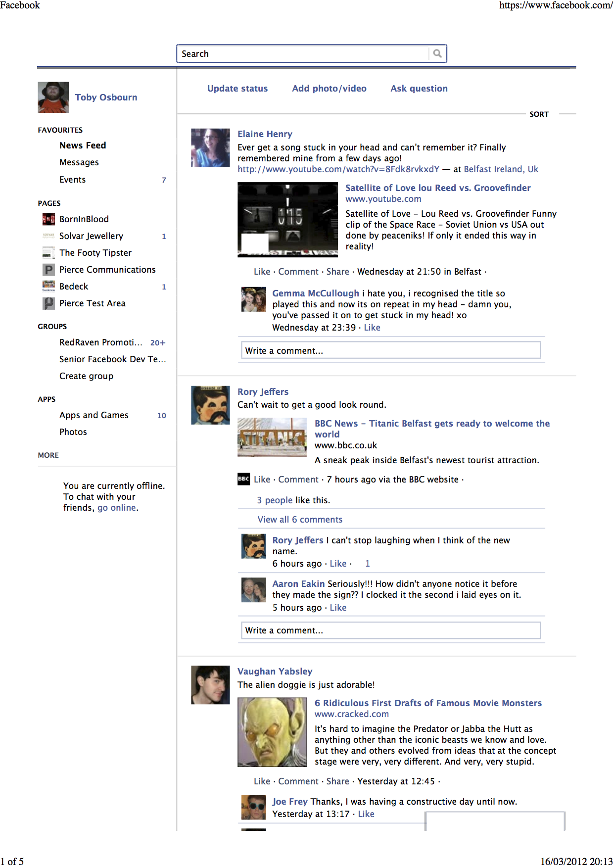The image size is (613, 868).
Task: Share Elaine Henry's post
Action: (338, 272)
